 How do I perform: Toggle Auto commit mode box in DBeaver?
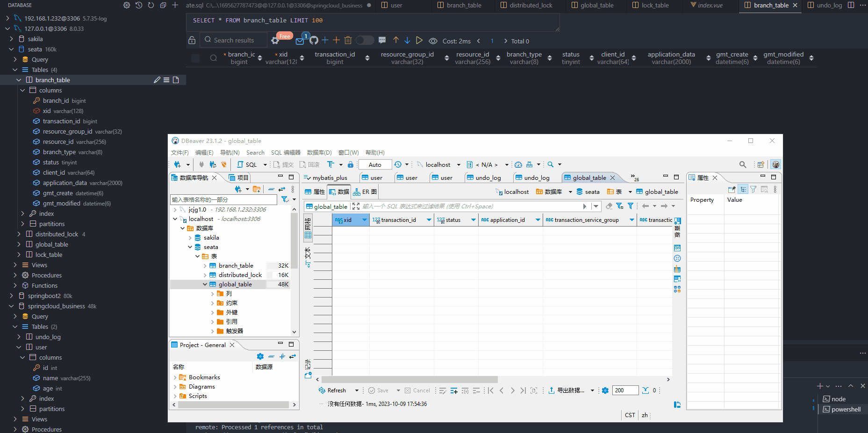(375, 164)
